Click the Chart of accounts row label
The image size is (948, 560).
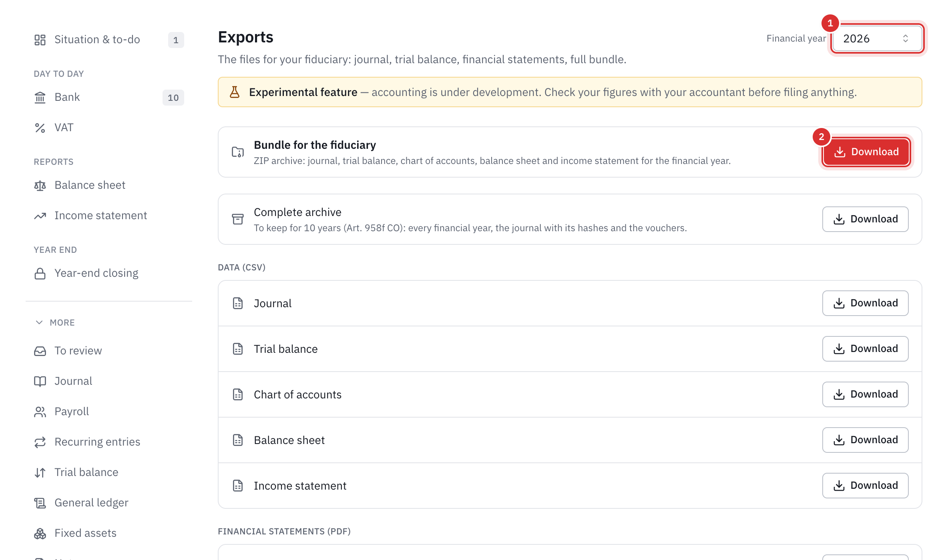297,394
